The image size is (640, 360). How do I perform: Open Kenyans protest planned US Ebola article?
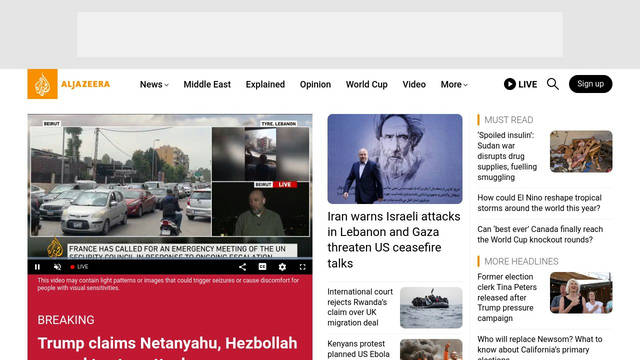click(358, 349)
